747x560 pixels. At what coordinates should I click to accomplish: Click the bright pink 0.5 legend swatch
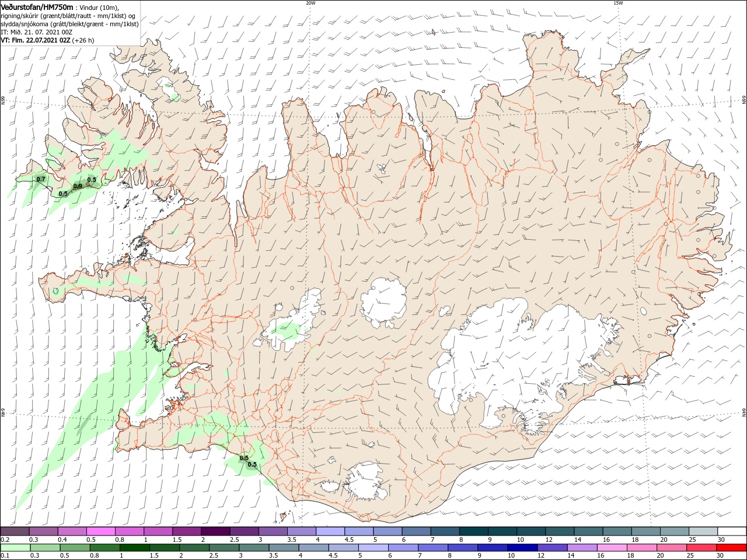tap(100, 531)
